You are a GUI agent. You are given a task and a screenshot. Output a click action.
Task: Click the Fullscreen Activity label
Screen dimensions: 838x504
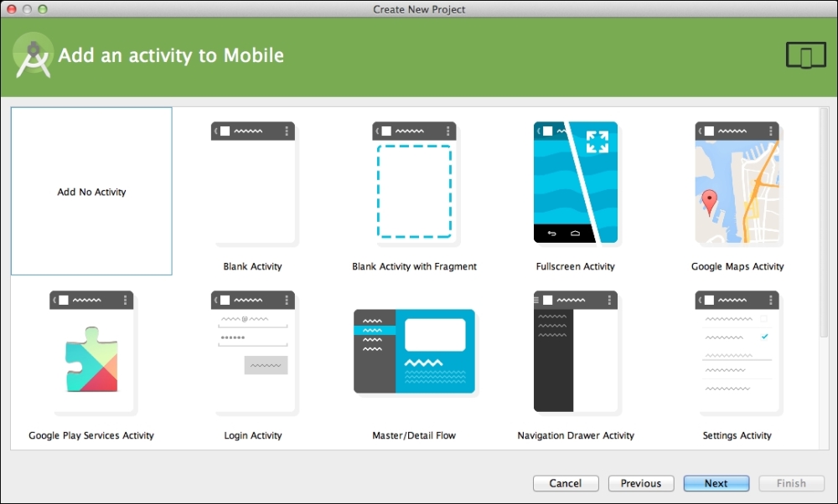pyautogui.click(x=575, y=266)
